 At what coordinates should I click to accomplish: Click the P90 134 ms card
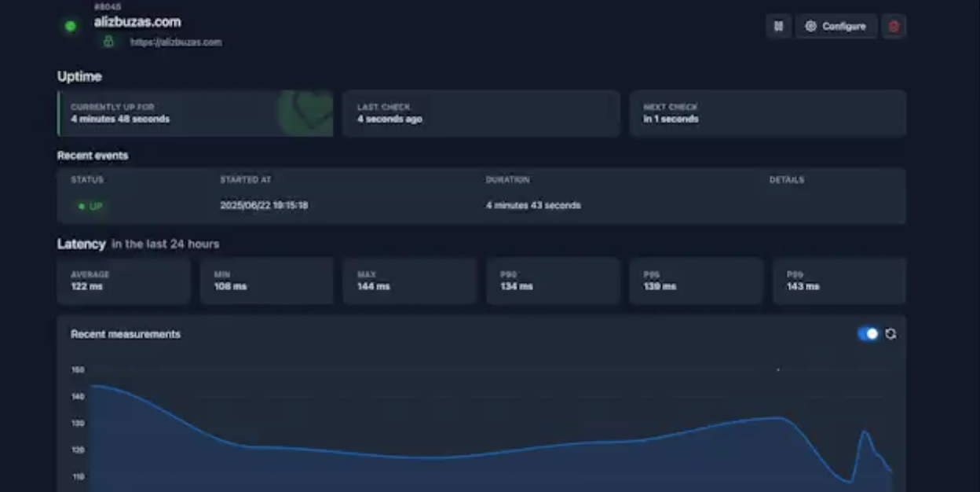pos(553,281)
